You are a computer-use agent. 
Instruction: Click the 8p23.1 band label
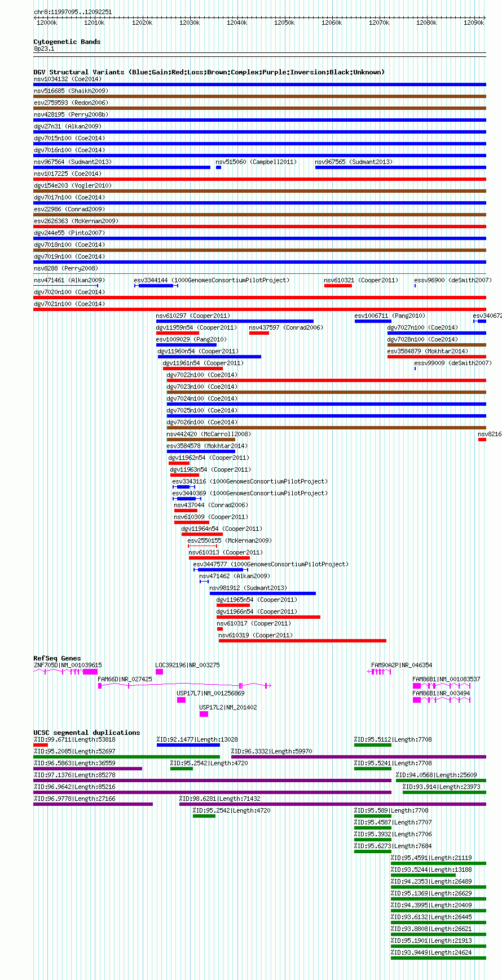pos(44,48)
